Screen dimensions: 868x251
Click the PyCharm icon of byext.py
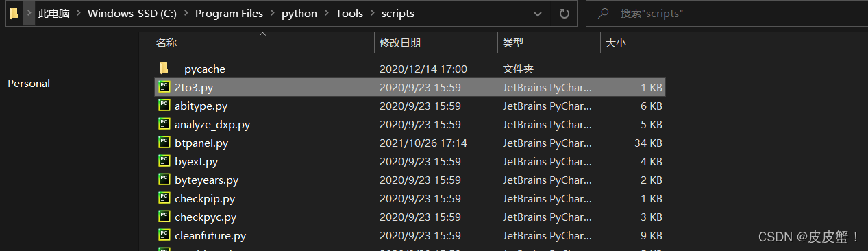tap(164, 161)
